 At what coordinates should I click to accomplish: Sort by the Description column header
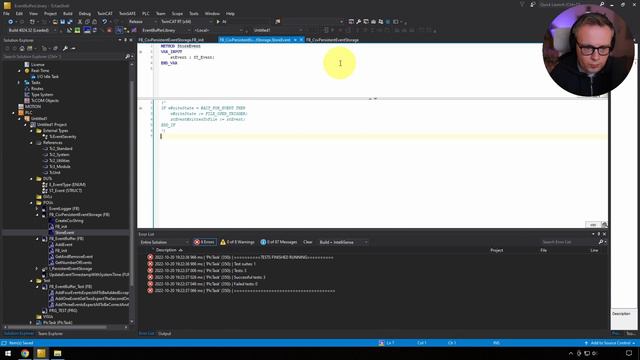coord(166,250)
